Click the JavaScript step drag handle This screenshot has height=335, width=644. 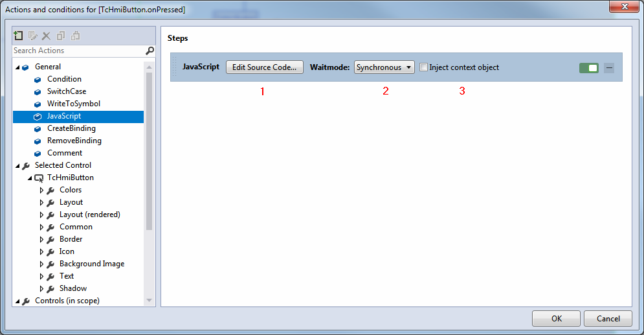point(175,67)
